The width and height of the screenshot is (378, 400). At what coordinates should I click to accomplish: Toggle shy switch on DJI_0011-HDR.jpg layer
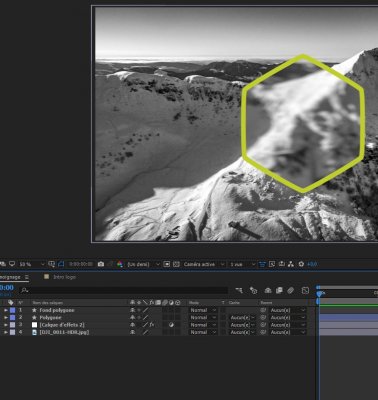[133, 332]
